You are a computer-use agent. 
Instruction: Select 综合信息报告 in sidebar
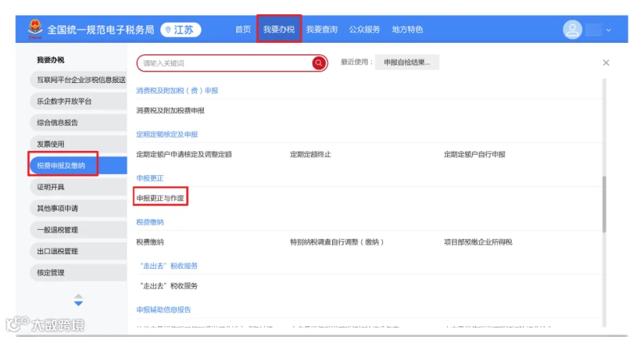click(79, 122)
